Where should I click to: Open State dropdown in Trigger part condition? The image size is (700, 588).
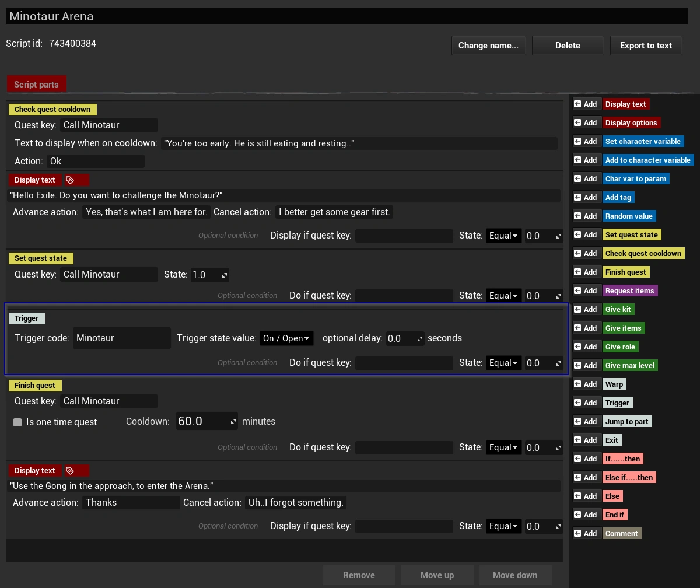503,363
